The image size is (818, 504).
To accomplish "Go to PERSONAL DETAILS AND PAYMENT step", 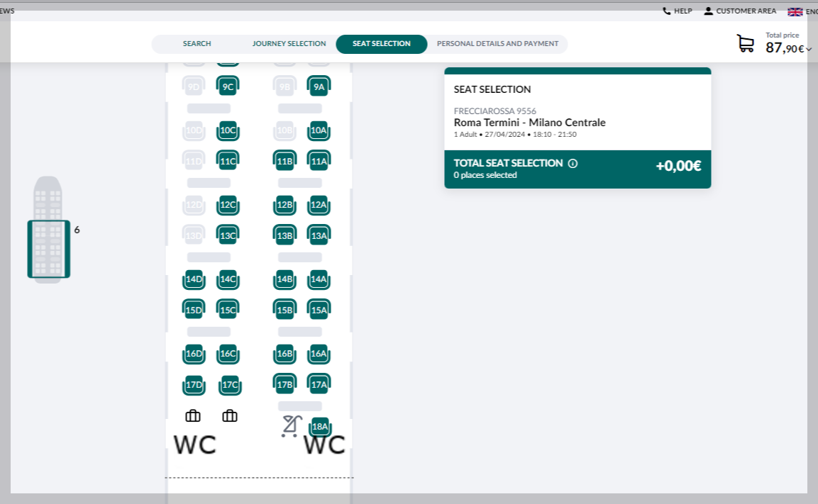I will click(498, 44).
